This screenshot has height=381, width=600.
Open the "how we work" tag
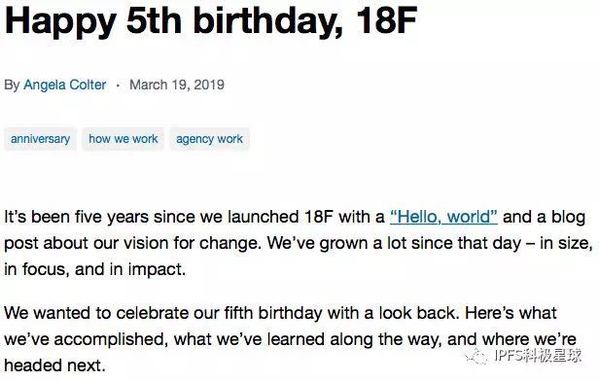point(123,139)
